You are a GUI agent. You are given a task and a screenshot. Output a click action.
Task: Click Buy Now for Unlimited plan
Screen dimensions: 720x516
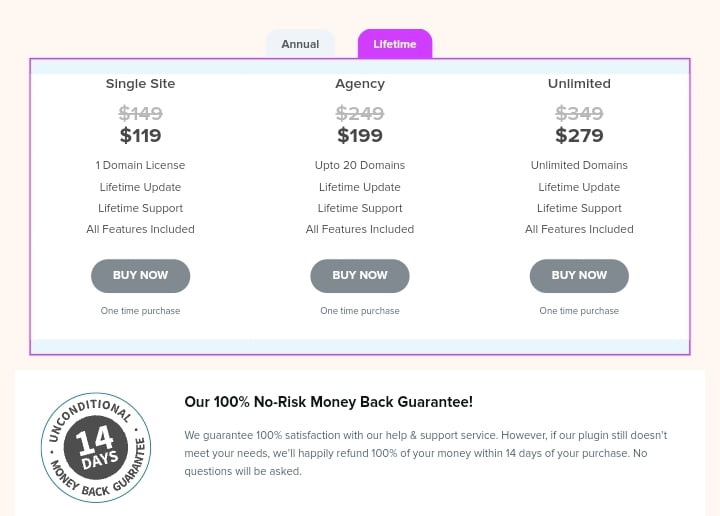click(579, 275)
